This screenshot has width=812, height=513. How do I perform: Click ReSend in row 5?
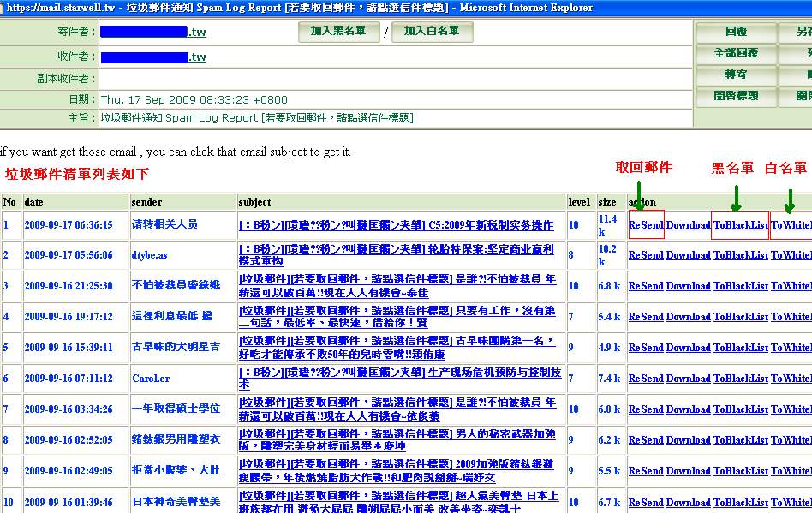(x=646, y=348)
